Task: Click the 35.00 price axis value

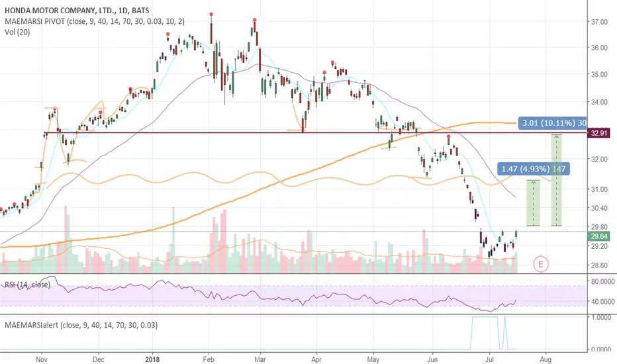Action: tap(600, 74)
